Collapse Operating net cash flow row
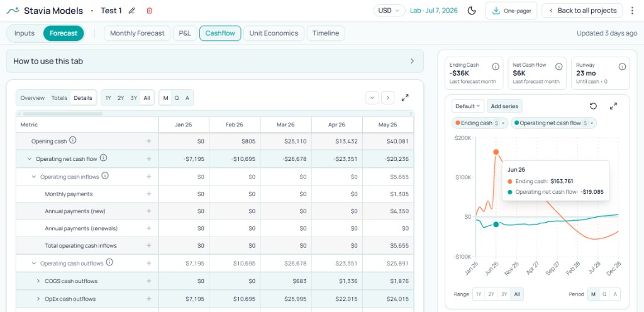644x312 pixels. [x=29, y=159]
